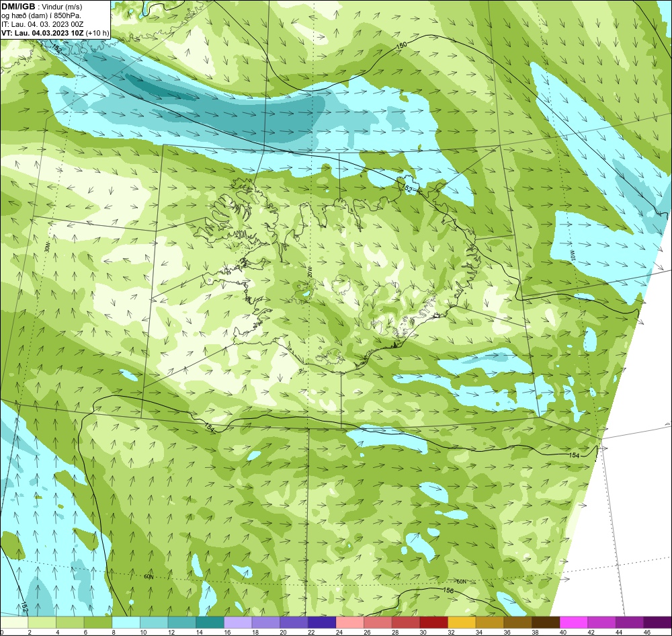672x636 pixels.
Task: Select the 44–46 m/s purple-magenta legend swatch
Action: (x=630, y=623)
